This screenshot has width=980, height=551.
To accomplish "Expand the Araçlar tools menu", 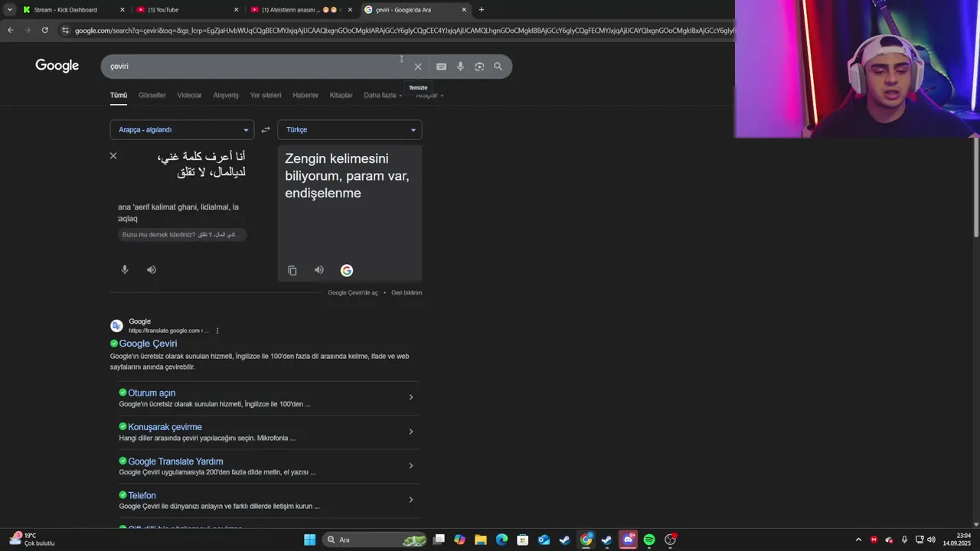I will (x=430, y=96).
